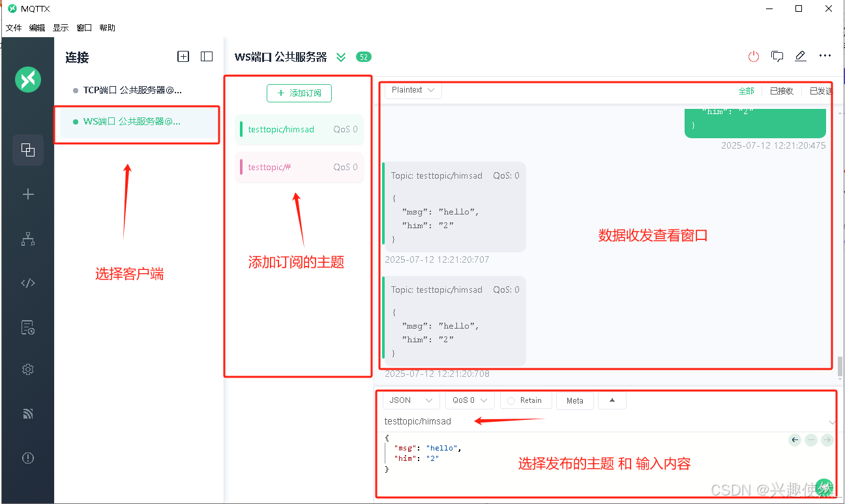The image size is (845, 504).
Task: Switch to the 全部 messages tab
Action: coord(747,91)
